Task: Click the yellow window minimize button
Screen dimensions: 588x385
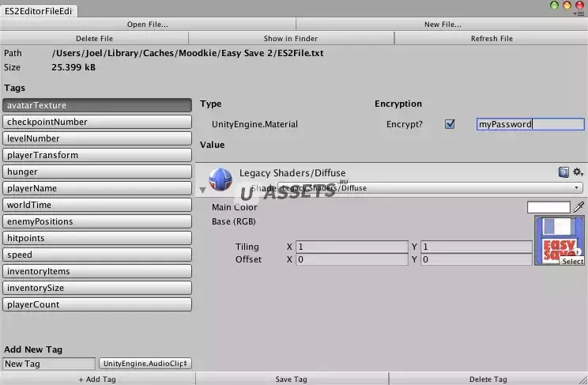Action: coord(567,6)
